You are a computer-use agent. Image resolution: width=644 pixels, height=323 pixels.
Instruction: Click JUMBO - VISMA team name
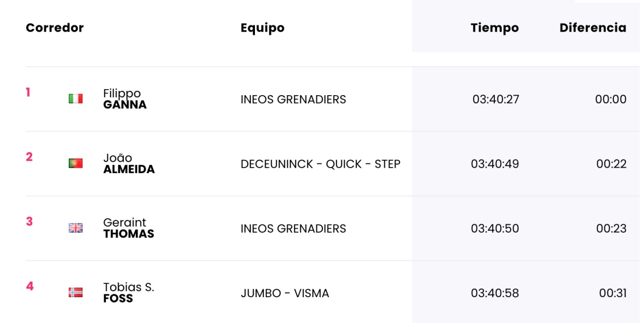285,293
